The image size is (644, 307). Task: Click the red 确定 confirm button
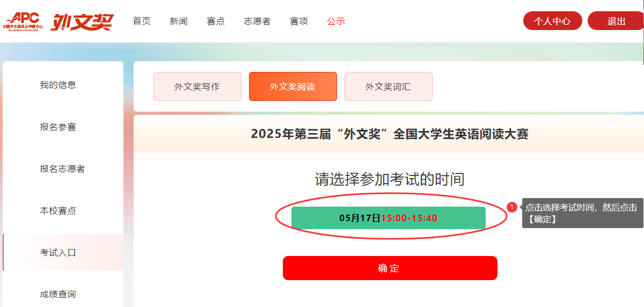point(390,268)
